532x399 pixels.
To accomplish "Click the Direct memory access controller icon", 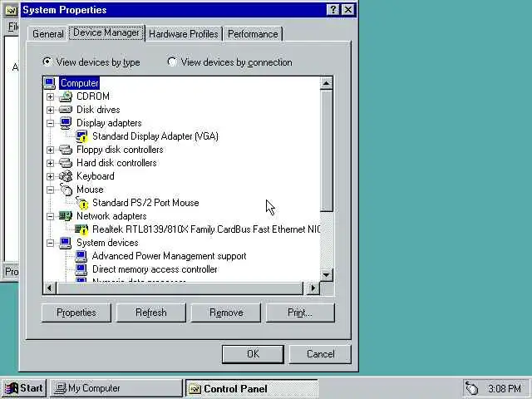I will coord(81,269).
